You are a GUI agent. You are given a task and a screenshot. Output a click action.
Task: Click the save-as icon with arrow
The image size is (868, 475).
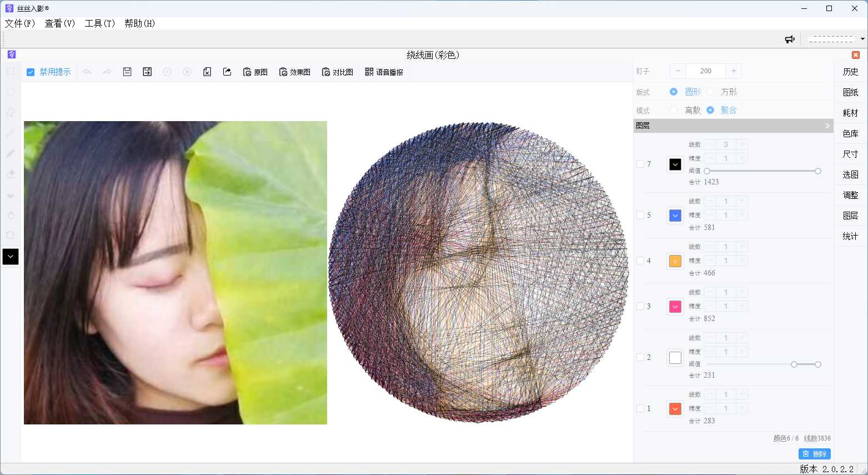pyautogui.click(x=147, y=72)
